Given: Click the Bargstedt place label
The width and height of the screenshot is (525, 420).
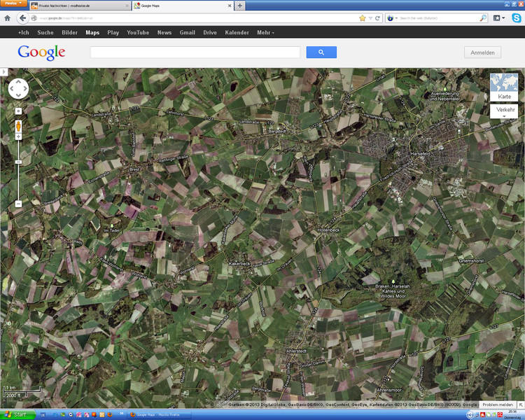Looking at the screenshot, I should coord(277,132).
